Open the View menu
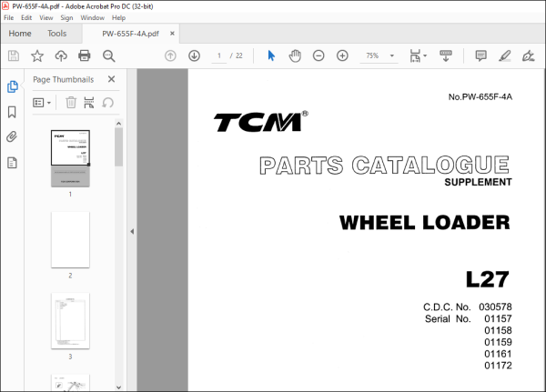This screenshot has height=392, width=546. click(x=46, y=18)
